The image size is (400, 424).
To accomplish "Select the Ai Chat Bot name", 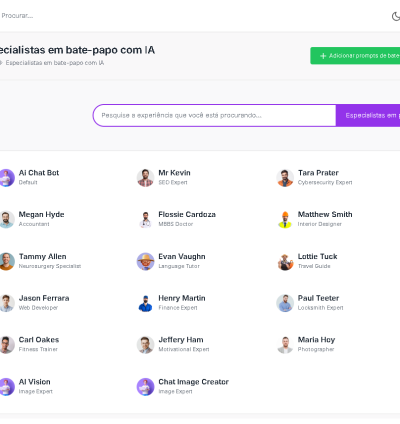I will pos(39,173).
